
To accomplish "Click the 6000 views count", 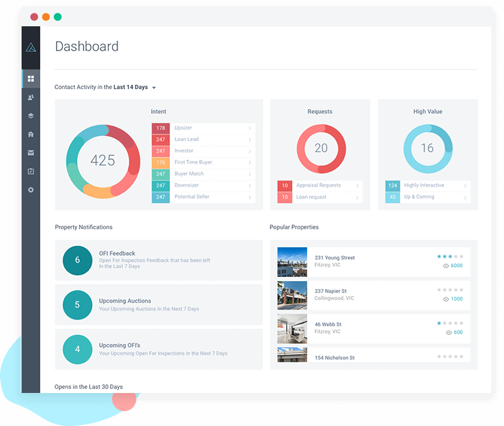I will pos(456,266).
